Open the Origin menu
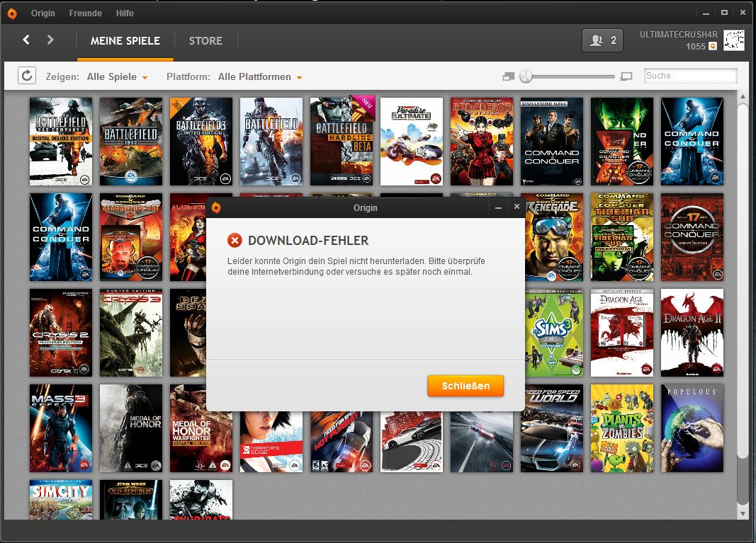Viewport: 756px width, 543px height. click(x=43, y=13)
